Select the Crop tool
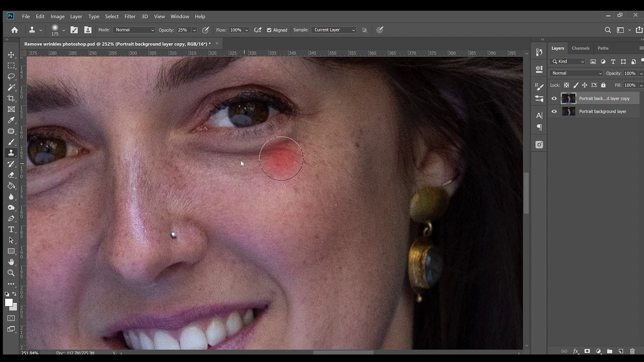The image size is (644, 362). click(11, 98)
